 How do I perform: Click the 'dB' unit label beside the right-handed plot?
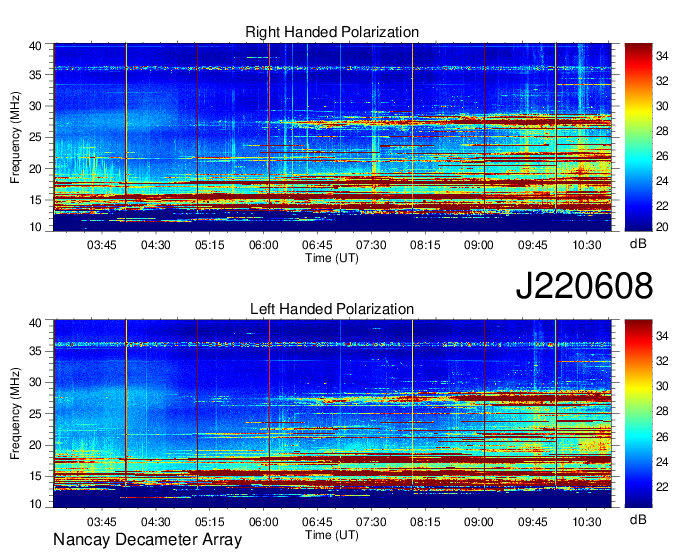638,244
